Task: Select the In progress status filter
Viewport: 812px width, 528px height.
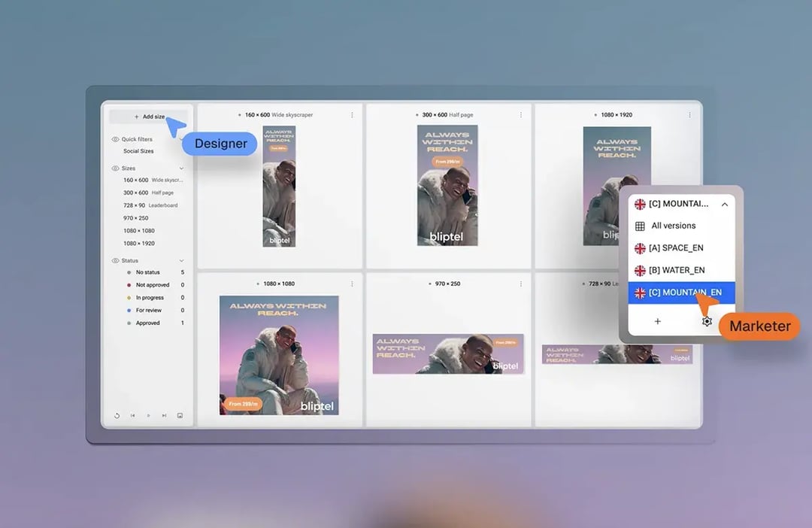Action: pyautogui.click(x=148, y=297)
